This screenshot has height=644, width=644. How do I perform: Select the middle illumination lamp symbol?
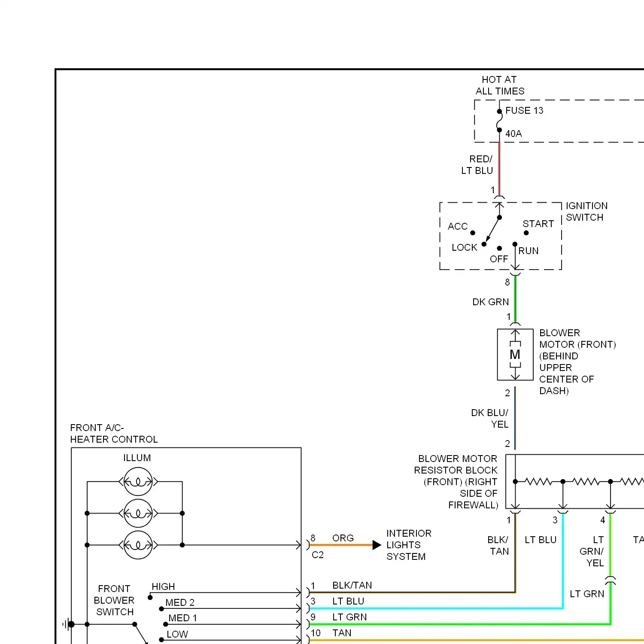point(138,513)
